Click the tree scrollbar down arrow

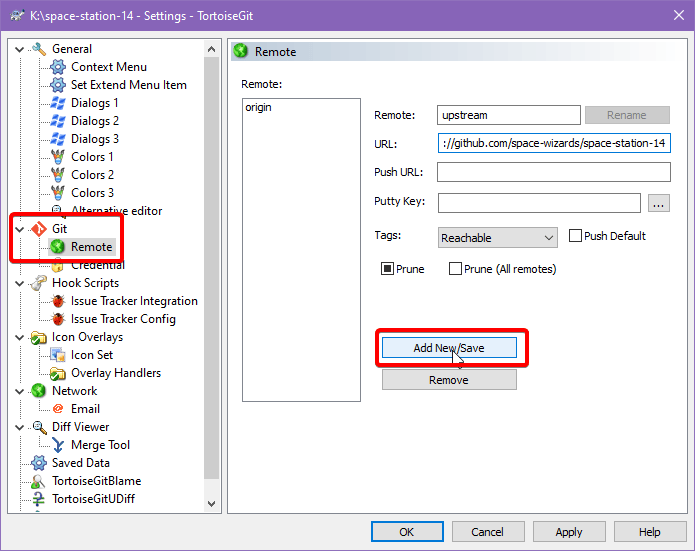pyautogui.click(x=211, y=504)
